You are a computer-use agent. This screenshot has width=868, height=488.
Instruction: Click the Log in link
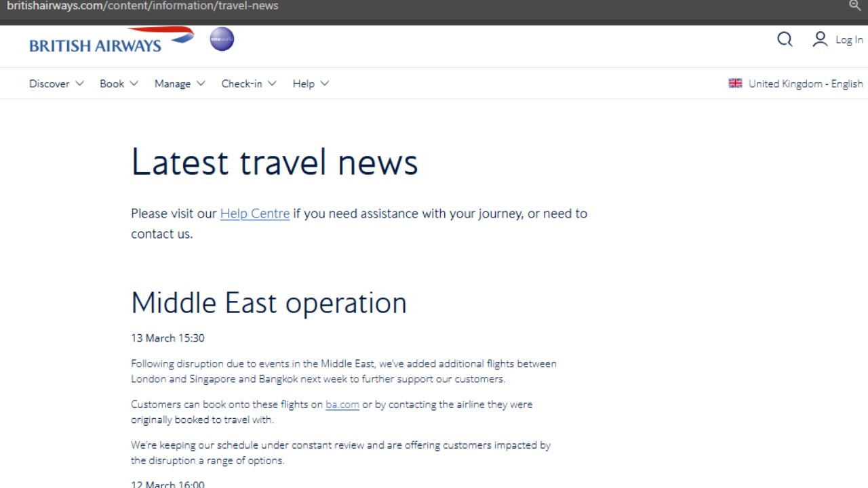point(849,40)
